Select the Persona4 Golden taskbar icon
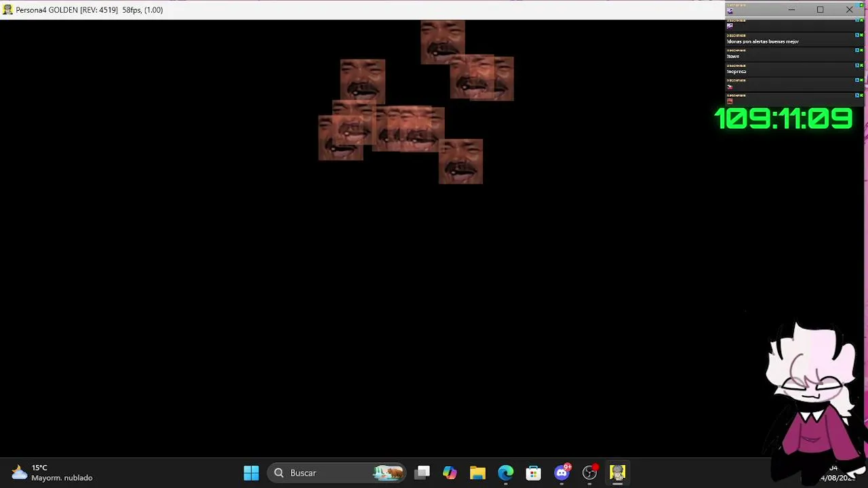 tap(617, 472)
